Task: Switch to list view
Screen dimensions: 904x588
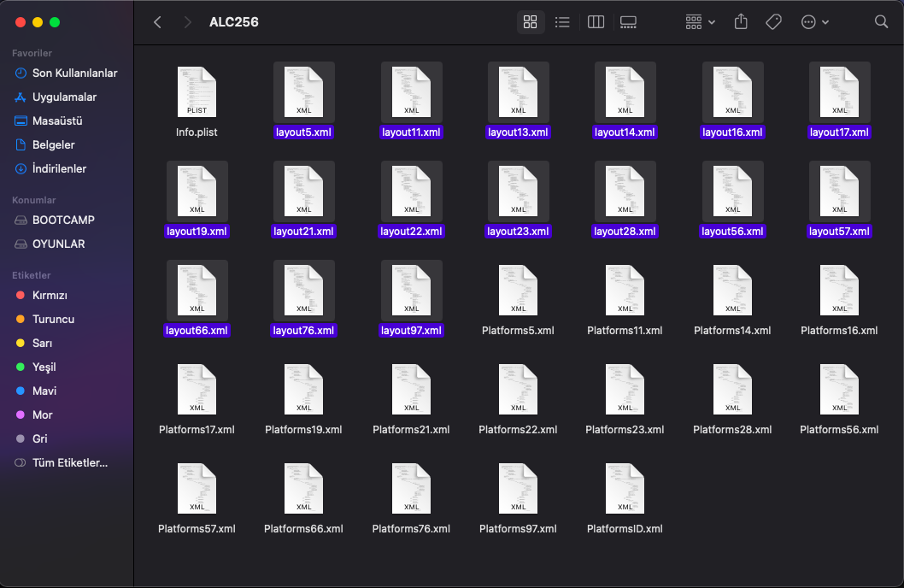Action: click(562, 22)
